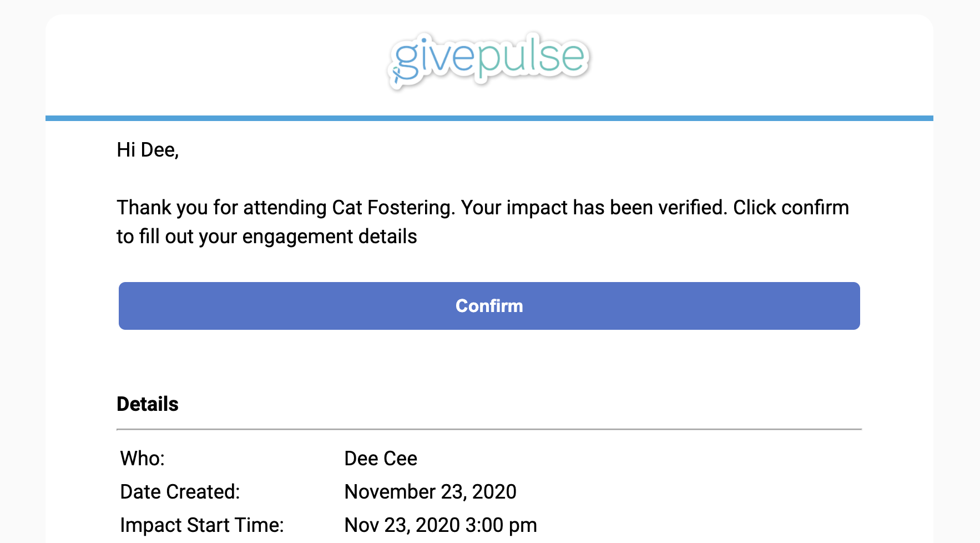Image resolution: width=980 pixels, height=543 pixels.
Task: Click the 'Your impact has been verified' sentence
Action: 594,208
